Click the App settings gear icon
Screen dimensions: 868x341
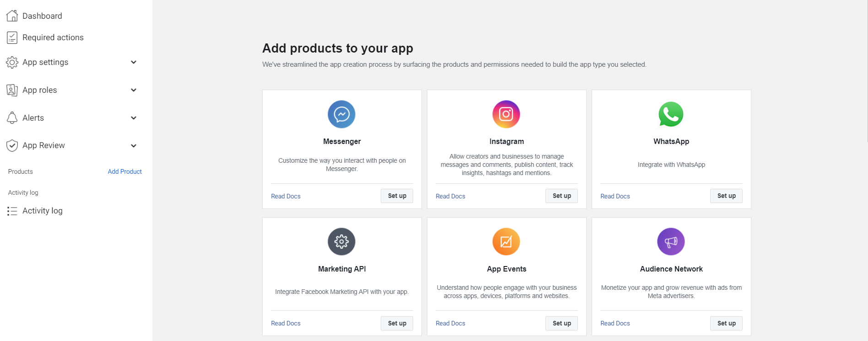coord(12,62)
